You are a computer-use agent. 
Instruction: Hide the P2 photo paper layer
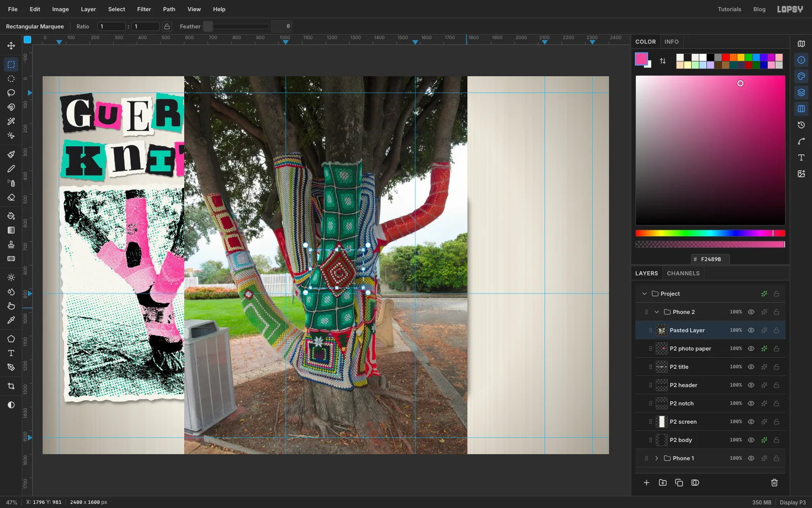pyautogui.click(x=751, y=348)
